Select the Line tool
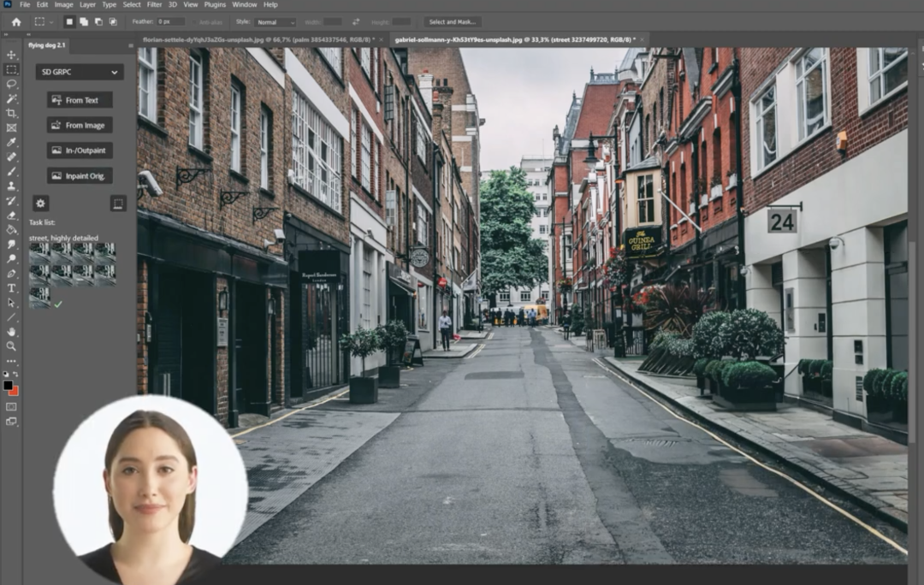The height and width of the screenshot is (585, 924). [11, 317]
